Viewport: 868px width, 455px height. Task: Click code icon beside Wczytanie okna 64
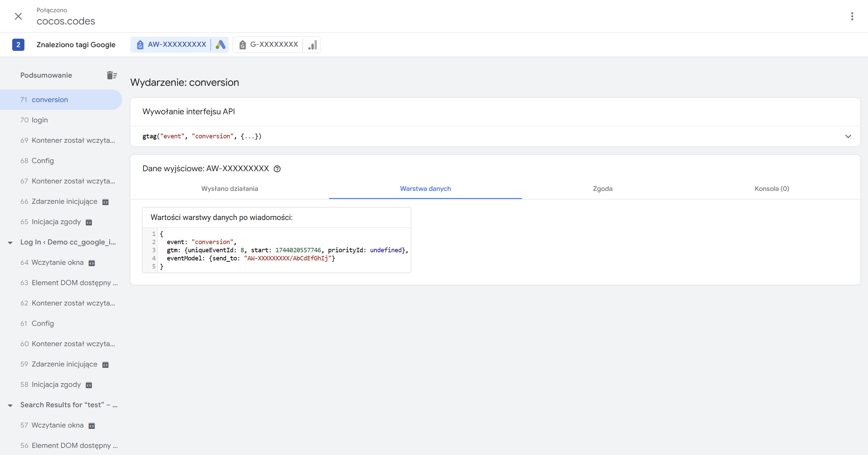coord(92,263)
